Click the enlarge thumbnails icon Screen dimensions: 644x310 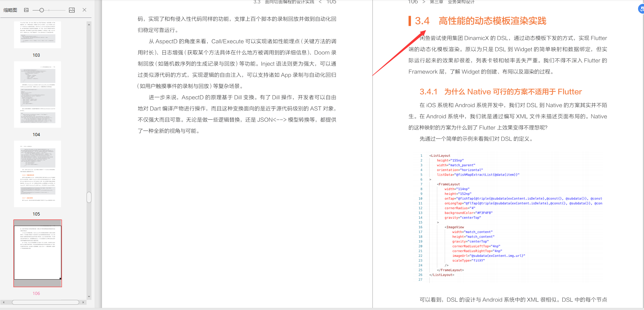tap(72, 10)
